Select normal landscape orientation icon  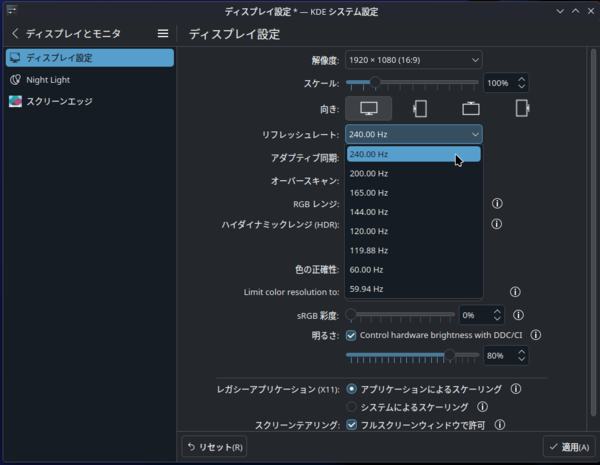coord(368,109)
